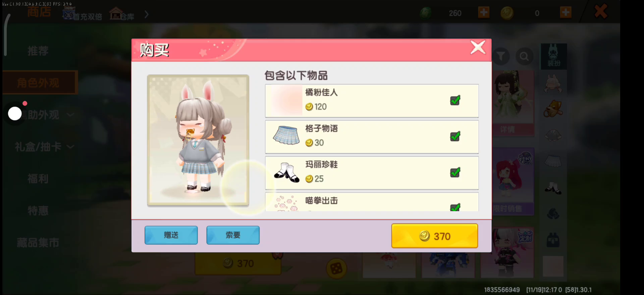Screen dimensions: 644x295
Task: Close the purchase dialog with white X
Action: (x=478, y=47)
